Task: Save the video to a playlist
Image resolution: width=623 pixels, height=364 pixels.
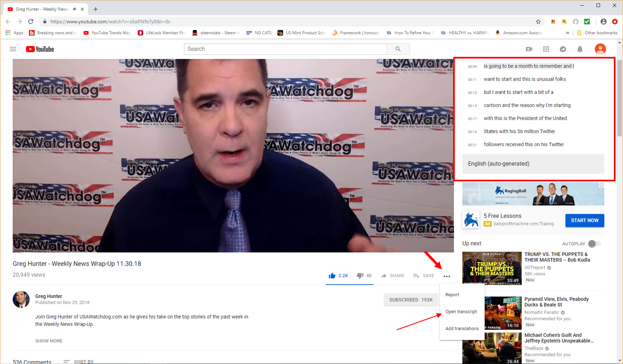Action: pos(424,276)
